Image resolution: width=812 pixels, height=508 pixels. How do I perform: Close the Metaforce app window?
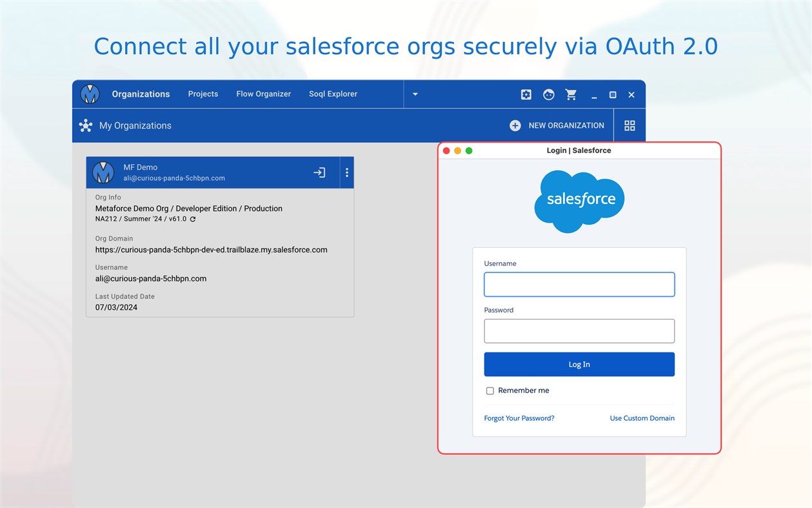pyautogui.click(x=631, y=95)
